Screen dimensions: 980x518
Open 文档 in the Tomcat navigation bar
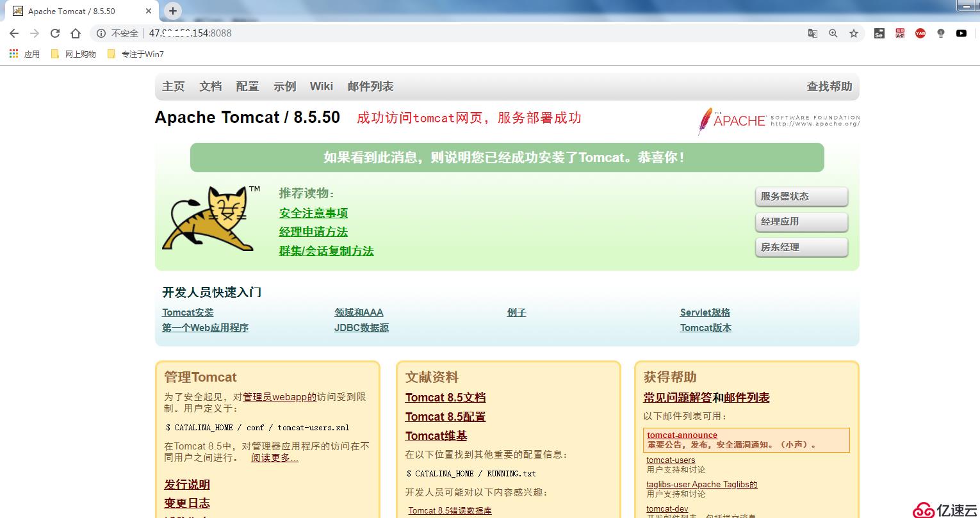(x=210, y=86)
